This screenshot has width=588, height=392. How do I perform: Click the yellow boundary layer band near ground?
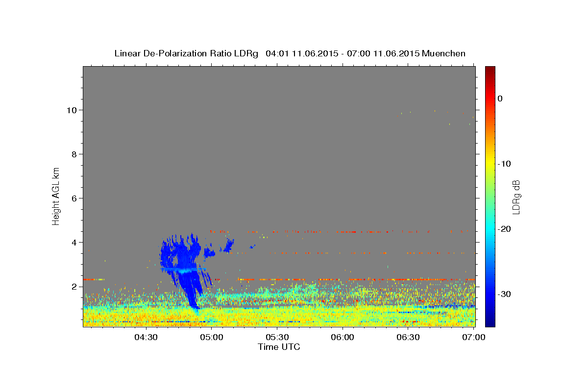279,316
